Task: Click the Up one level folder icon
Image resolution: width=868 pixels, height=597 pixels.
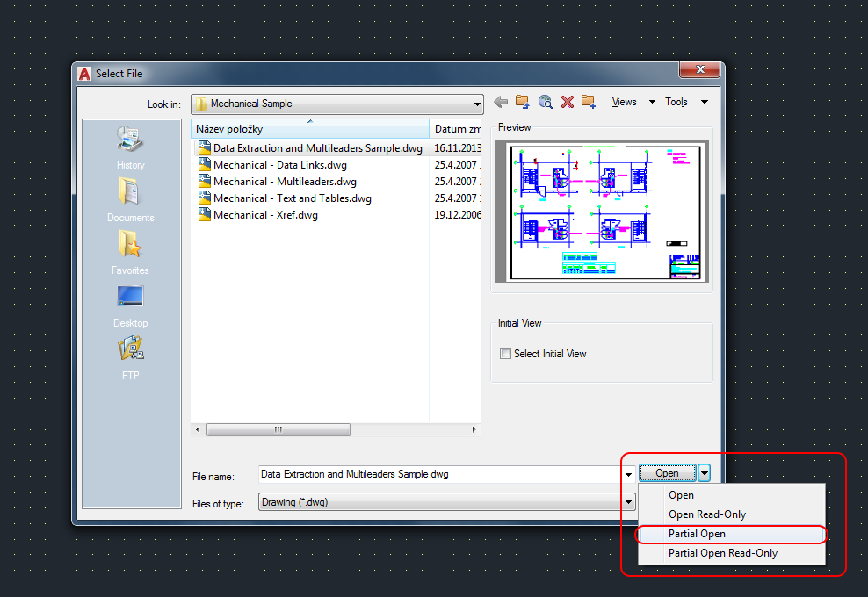Action: click(523, 102)
